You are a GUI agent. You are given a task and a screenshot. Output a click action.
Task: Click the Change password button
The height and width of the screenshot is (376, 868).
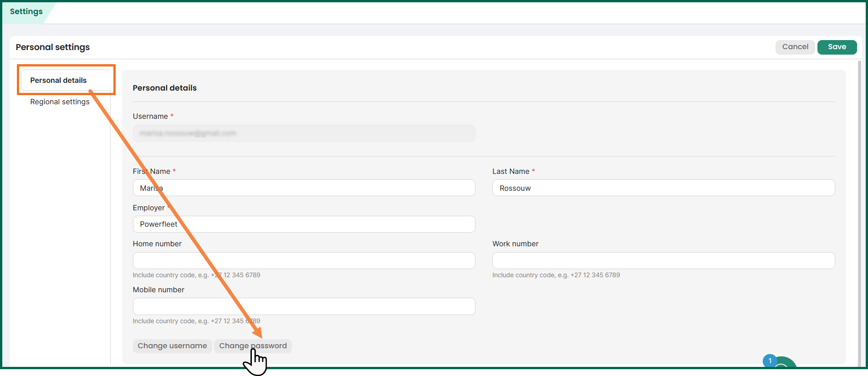253,346
